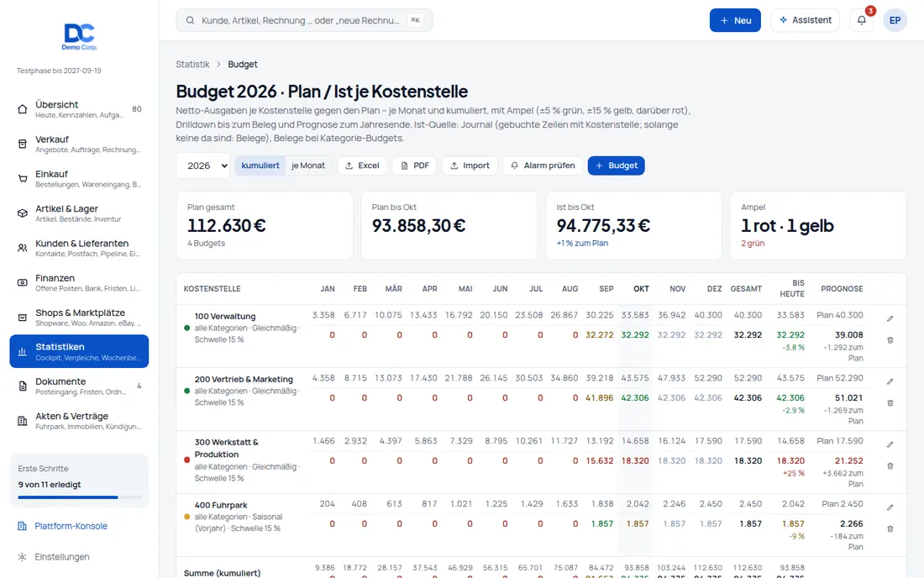
Task: Click the Akten & Verträge building icon
Action: (23, 421)
